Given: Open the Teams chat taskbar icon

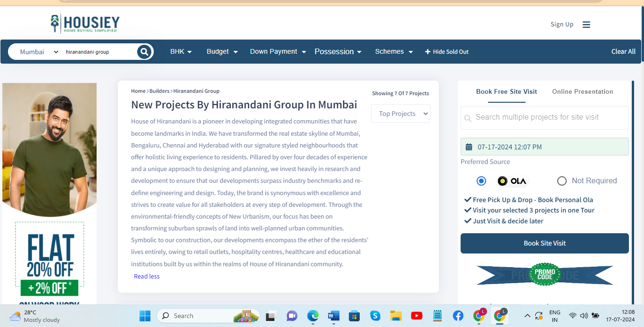Looking at the screenshot, I should click(292, 316).
